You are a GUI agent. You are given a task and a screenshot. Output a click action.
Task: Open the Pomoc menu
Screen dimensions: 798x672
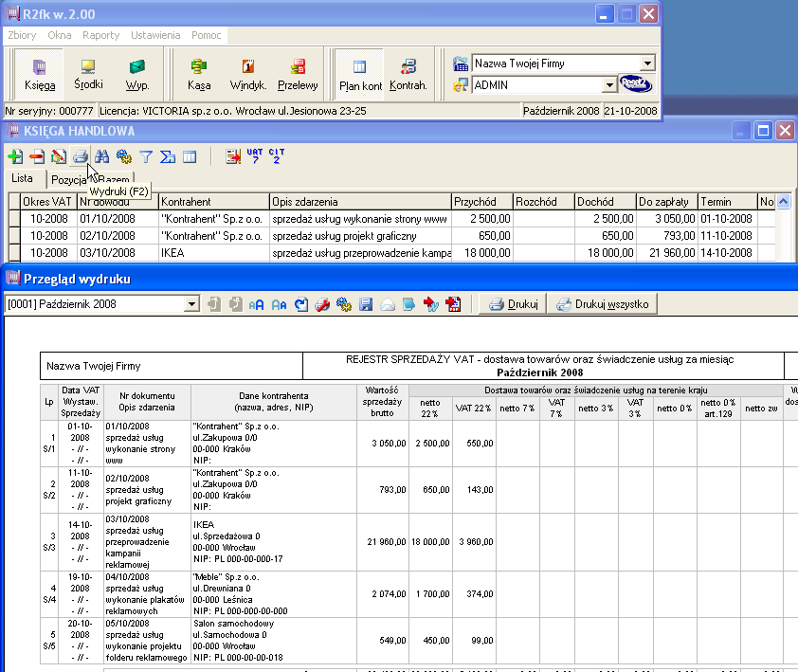[206, 35]
